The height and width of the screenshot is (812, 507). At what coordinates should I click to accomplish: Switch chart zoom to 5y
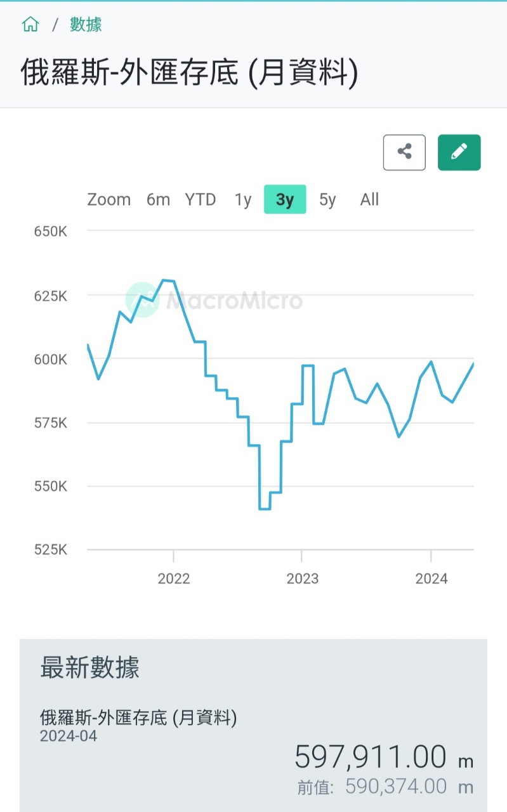(x=327, y=200)
